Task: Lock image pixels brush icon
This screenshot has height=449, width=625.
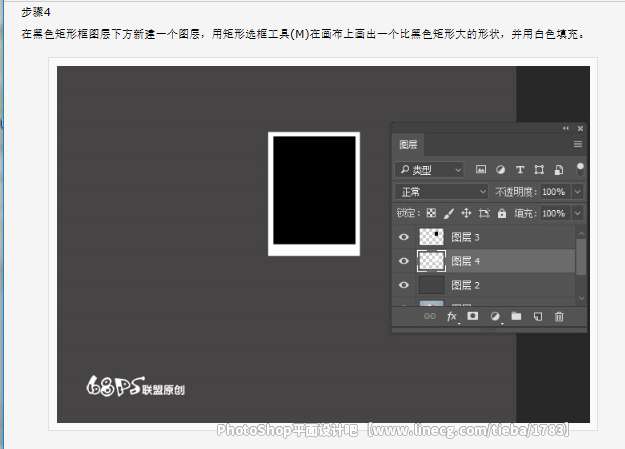Action: [x=448, y=213]
